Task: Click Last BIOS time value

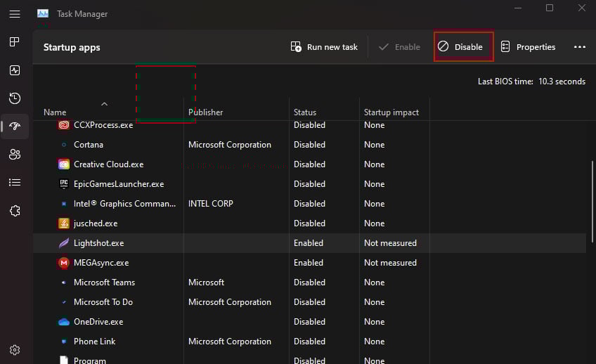Action: tap(562, 82)
